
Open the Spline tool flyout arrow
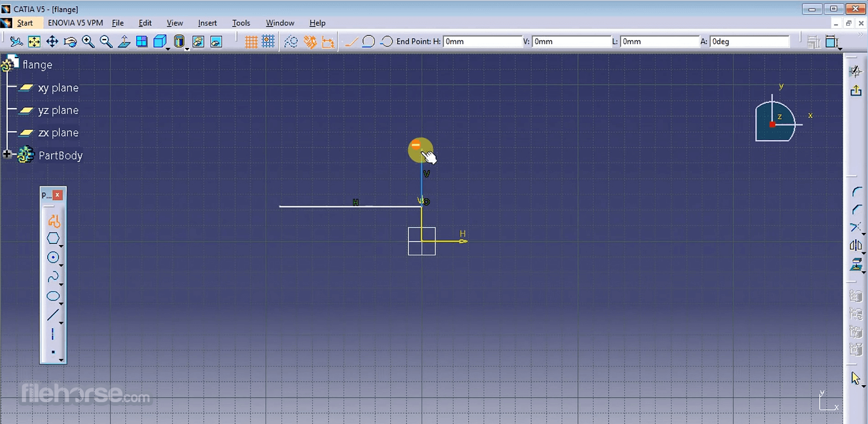(x=61, y=284)
